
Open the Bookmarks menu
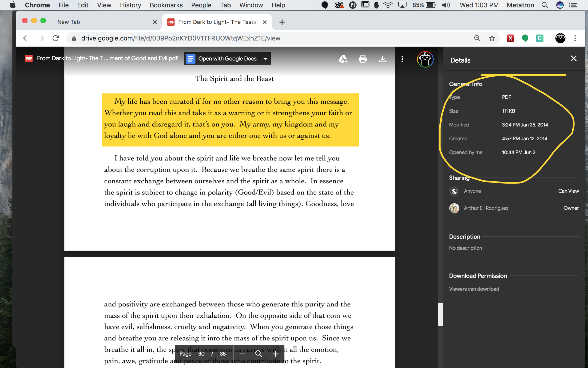(x=166, y=5)
